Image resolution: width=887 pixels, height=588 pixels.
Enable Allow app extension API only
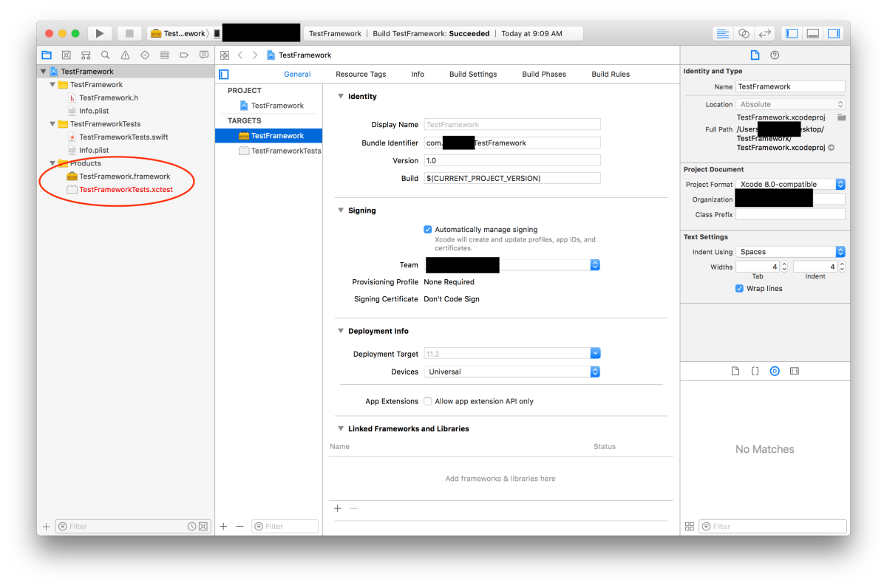tap(428, 401)
